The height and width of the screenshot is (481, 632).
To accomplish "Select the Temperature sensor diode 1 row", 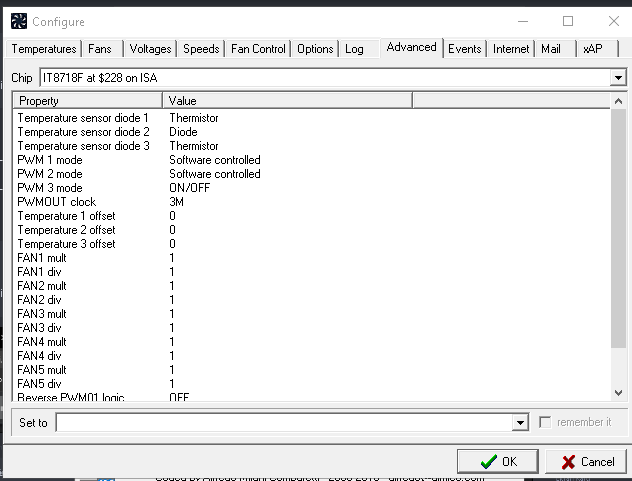I will 312,118.
